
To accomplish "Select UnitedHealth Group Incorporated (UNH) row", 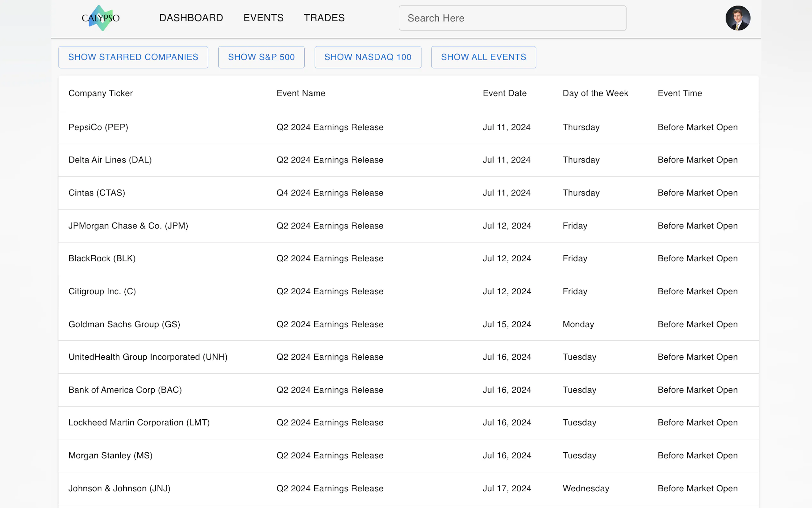I will (x=148, y=357).
